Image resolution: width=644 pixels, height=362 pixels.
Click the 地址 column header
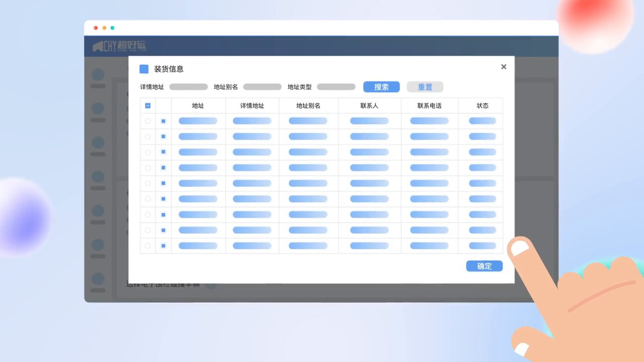pyautogui.click(x=198, y=106)
